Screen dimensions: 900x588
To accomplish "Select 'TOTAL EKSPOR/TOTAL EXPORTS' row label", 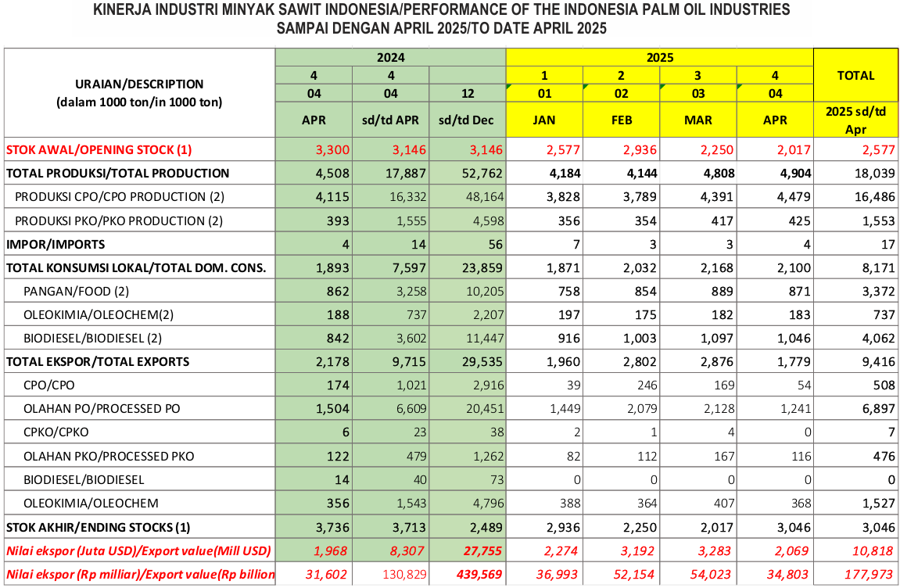I will [x=98, y=362].
